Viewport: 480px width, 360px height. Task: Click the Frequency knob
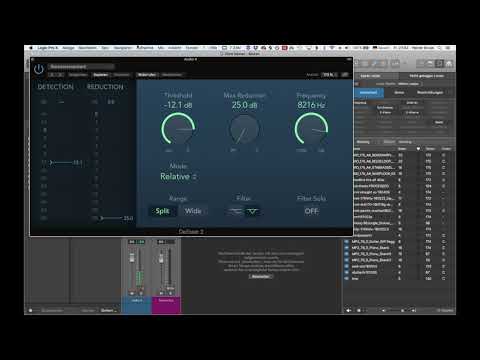tap(311, 129)
